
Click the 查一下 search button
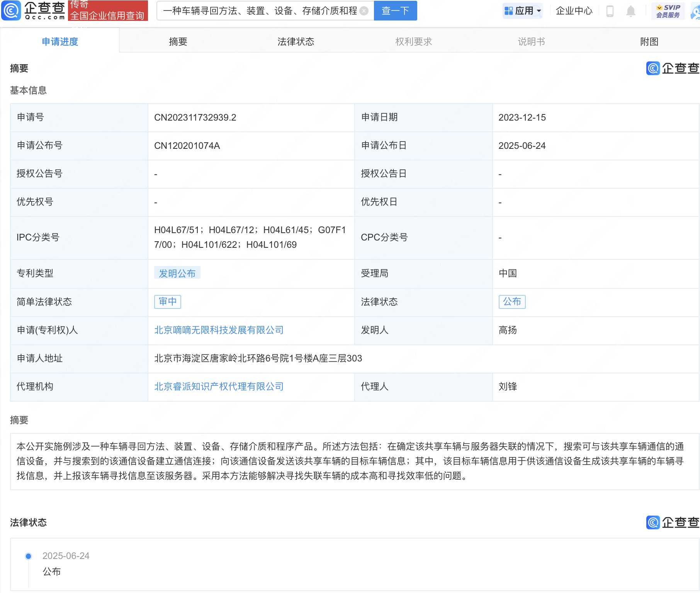[395, 10]
